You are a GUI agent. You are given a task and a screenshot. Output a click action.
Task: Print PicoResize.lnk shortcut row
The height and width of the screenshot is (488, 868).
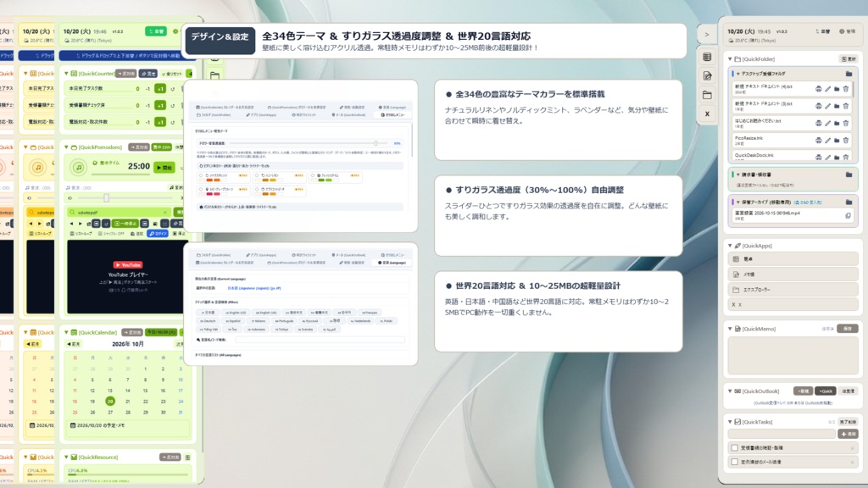point(818,140)
